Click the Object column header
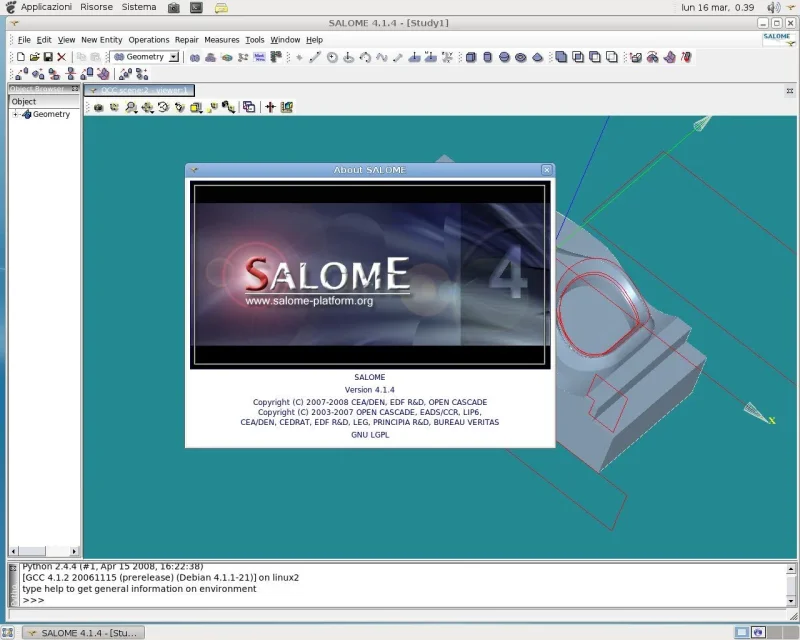Viewport: 800px width, 640px height. pos(44,102)
